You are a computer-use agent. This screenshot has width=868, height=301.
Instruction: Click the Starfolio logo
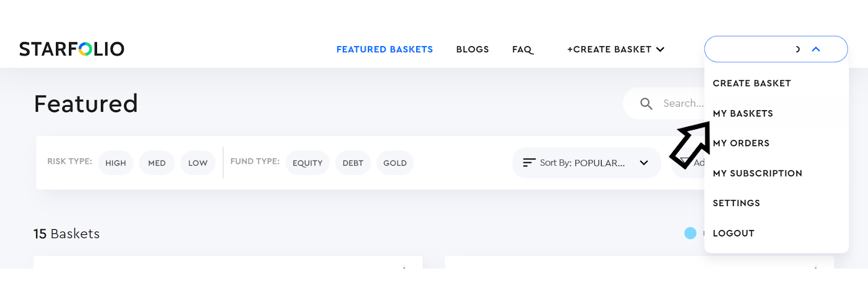pyautogui.click(x=72, y=49)
